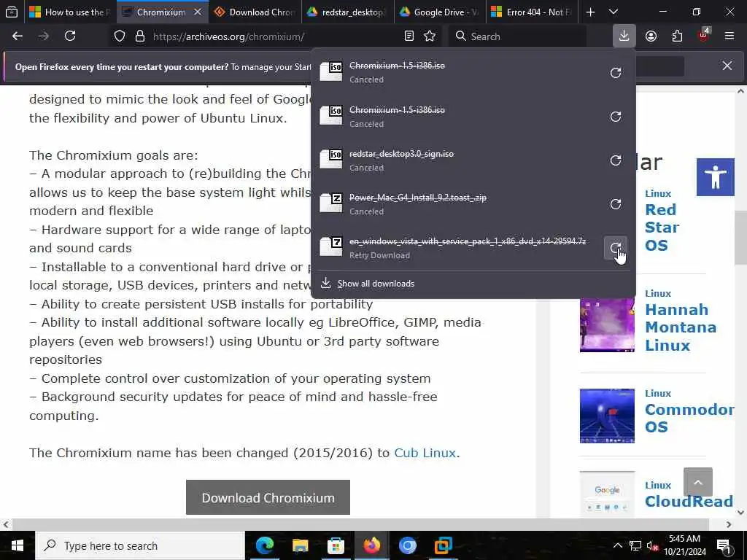Open the Commodore OS link

click(689, 418)
